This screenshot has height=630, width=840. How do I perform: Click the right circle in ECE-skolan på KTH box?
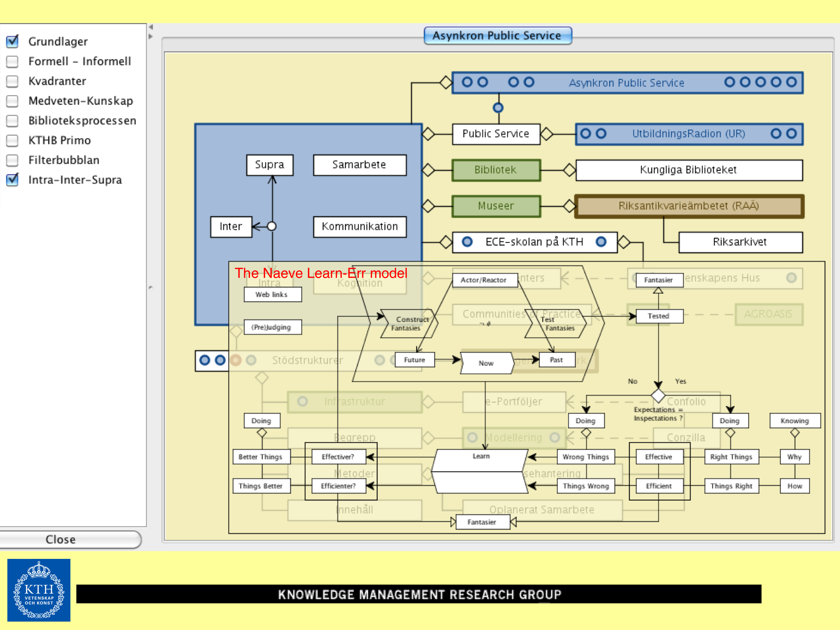click(x=601, y=241)
